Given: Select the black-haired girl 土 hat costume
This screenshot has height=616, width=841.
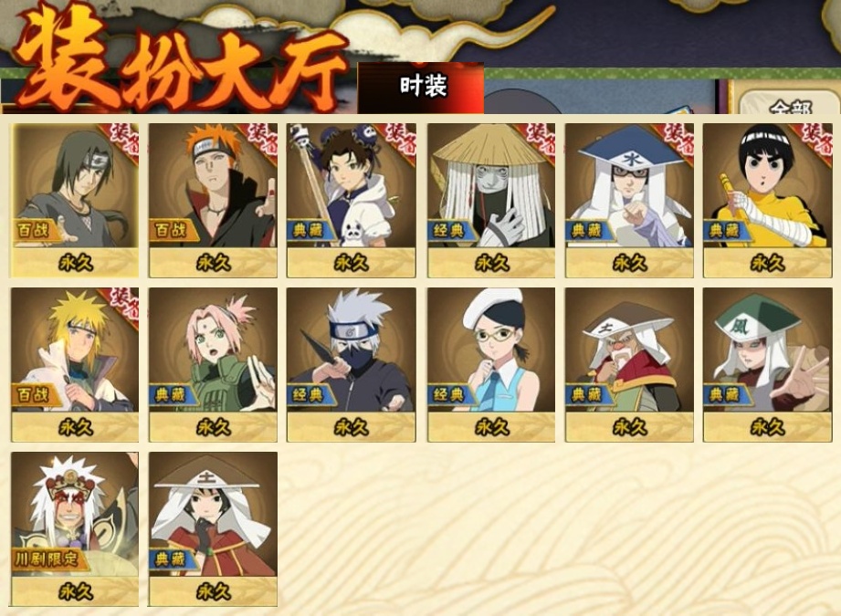Looking at the screenshot, I should click(x=213, y=529).
